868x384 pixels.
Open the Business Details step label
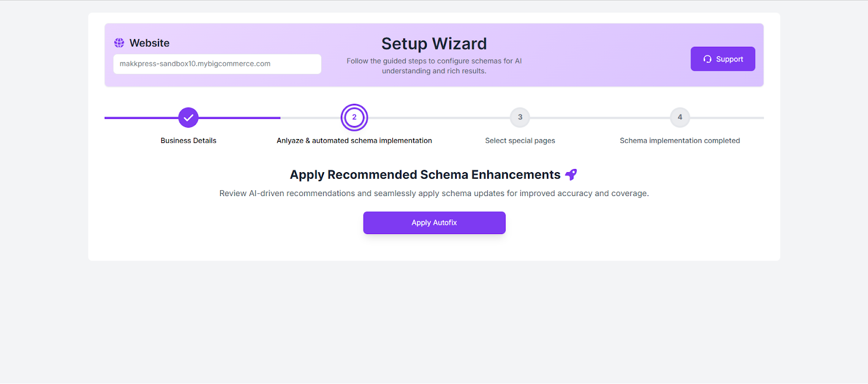coord(188,141)
